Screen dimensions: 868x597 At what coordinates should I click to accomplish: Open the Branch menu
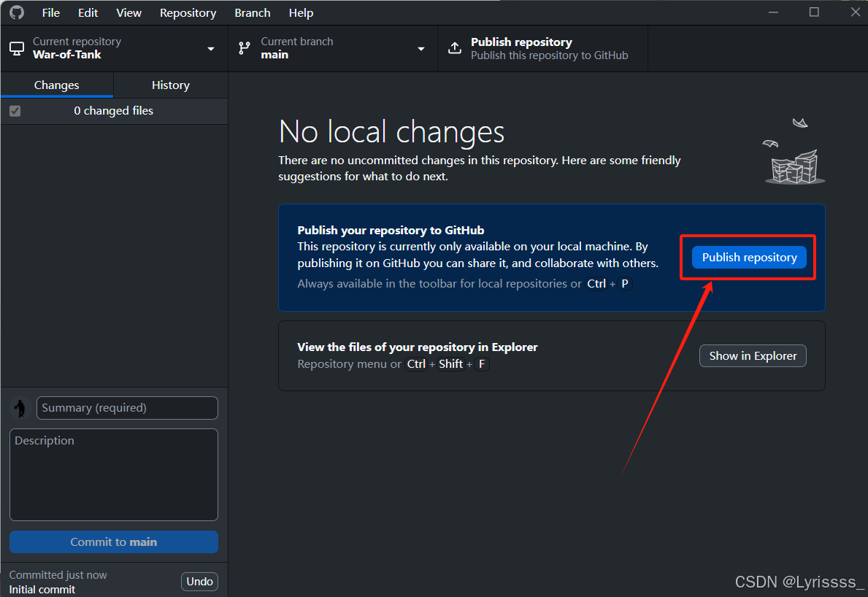pos(253,12)
